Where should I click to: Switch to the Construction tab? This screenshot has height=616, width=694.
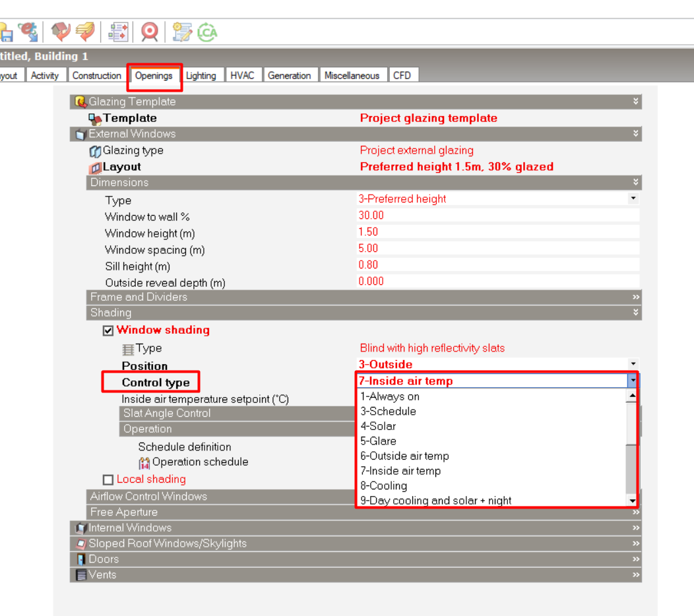coord(96,76)
